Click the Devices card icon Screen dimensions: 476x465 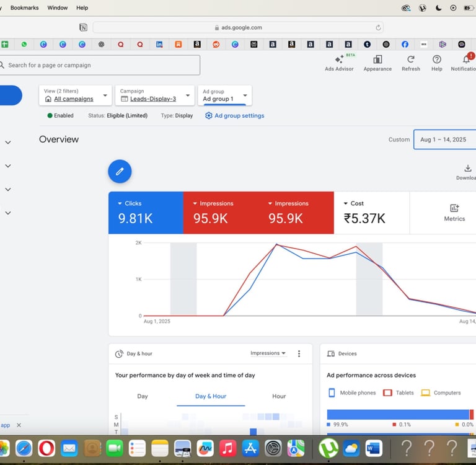click(x=330, y=353)
